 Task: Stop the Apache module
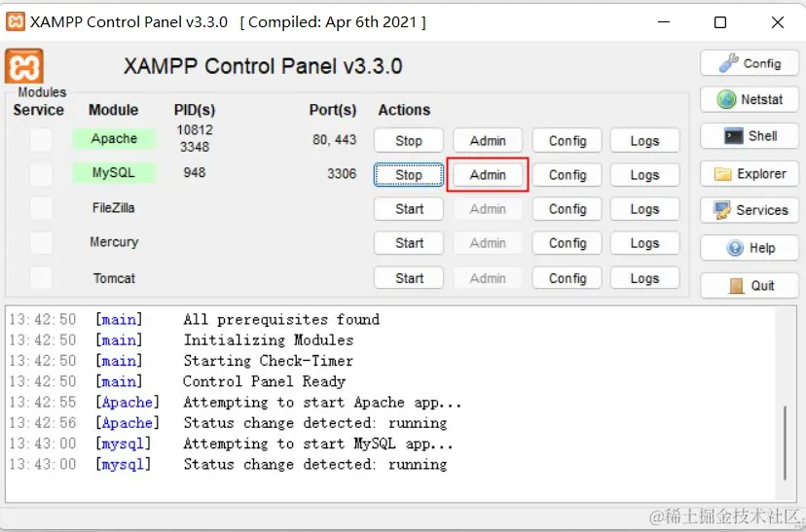(x=409, y=140)
